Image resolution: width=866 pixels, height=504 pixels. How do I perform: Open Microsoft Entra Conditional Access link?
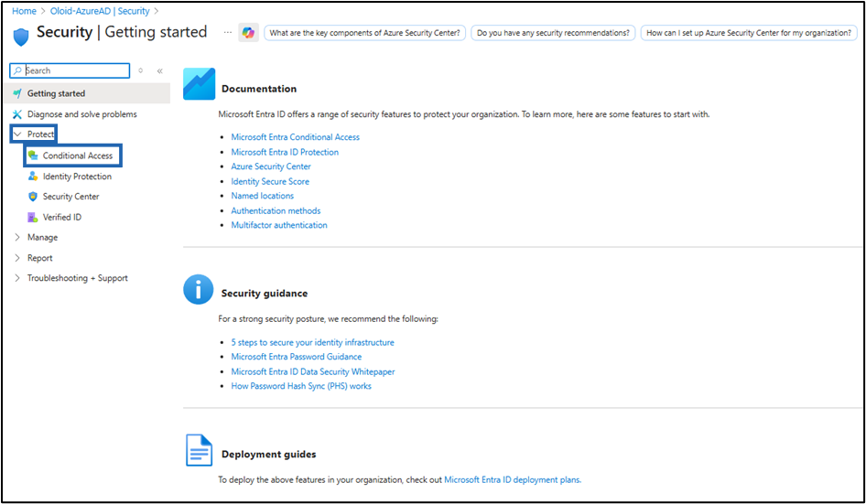pyautogui.click(x=296, y=137)
